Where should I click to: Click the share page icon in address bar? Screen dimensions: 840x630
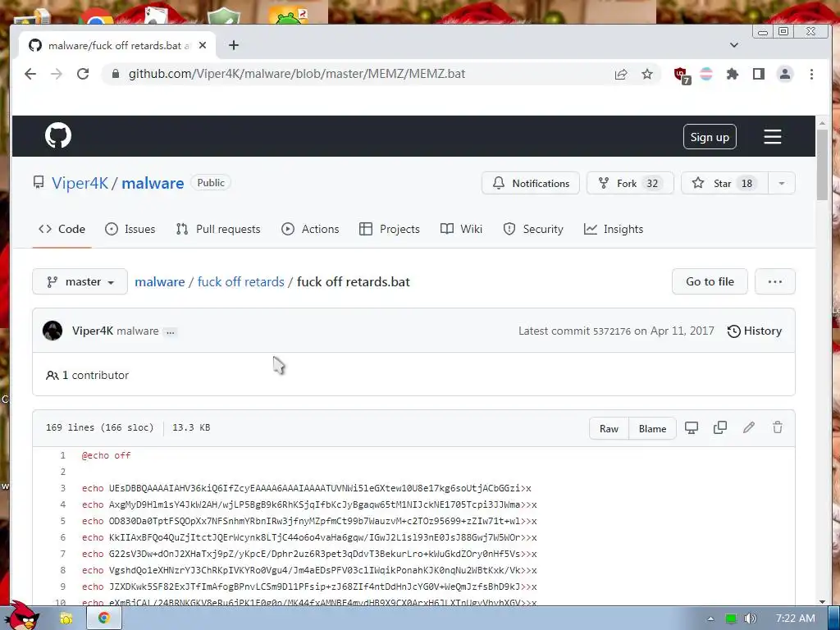click(621, 74)
